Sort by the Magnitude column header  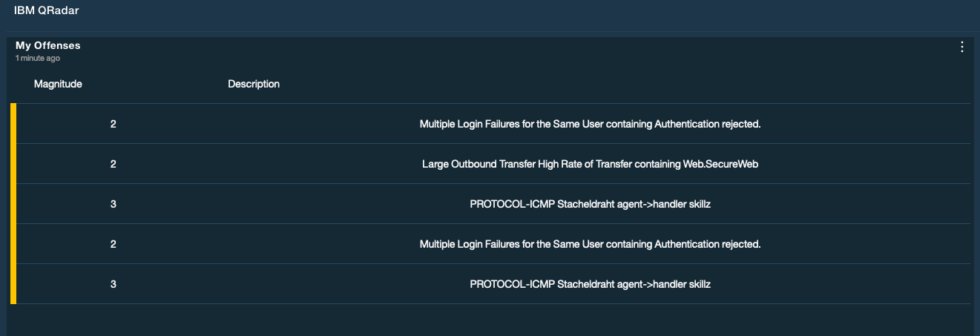[x=58, y=84]
